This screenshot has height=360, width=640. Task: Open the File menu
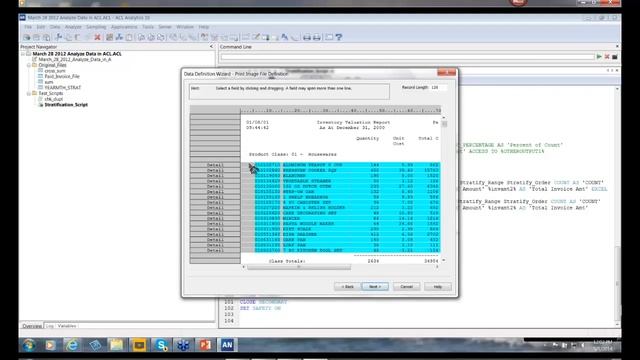click(x=28, y=27)
